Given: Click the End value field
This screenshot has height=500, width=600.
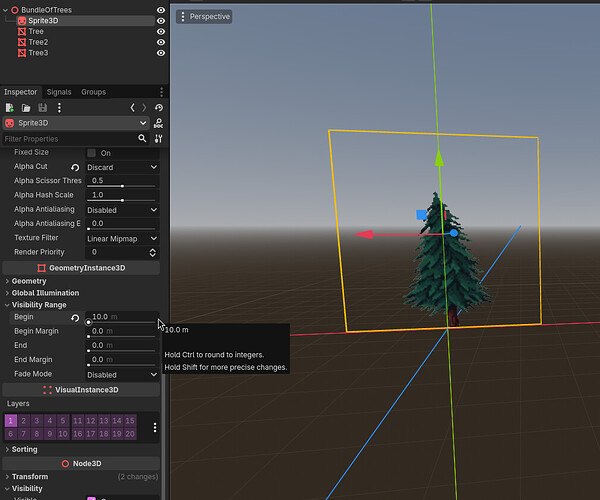Looking at the screenshot, I should coord(122,345).
